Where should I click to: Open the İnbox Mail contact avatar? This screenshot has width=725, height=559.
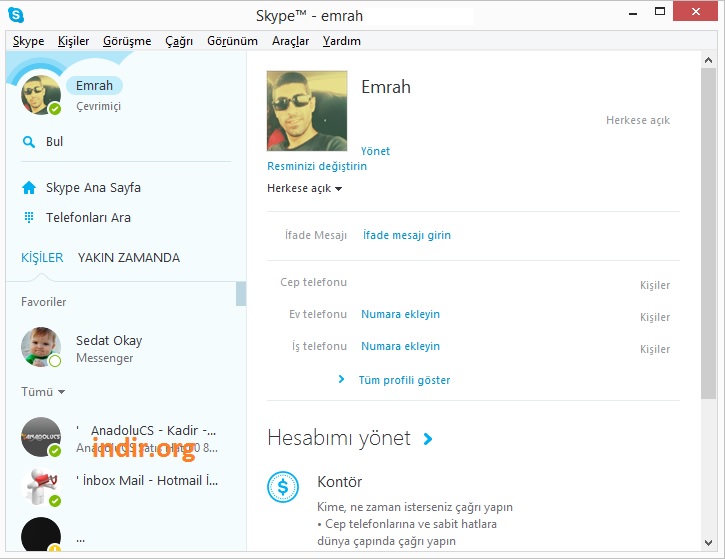point(41,486)
